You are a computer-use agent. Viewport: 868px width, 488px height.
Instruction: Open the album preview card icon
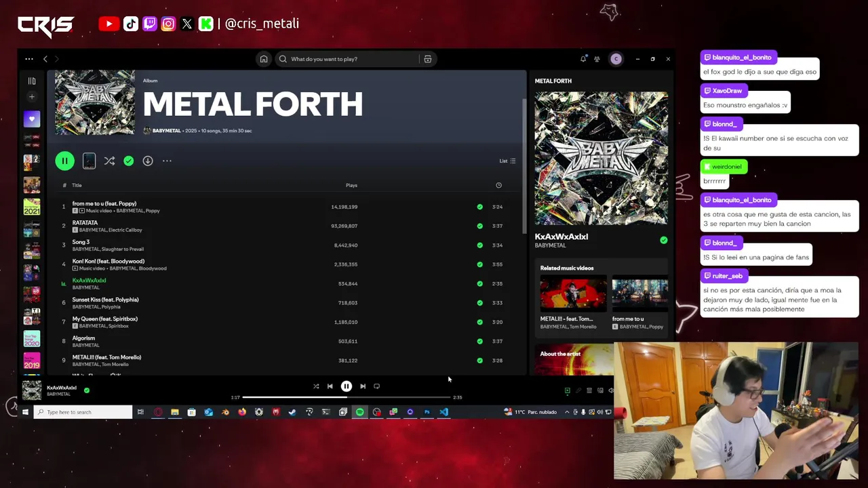(x=89, y=161)
